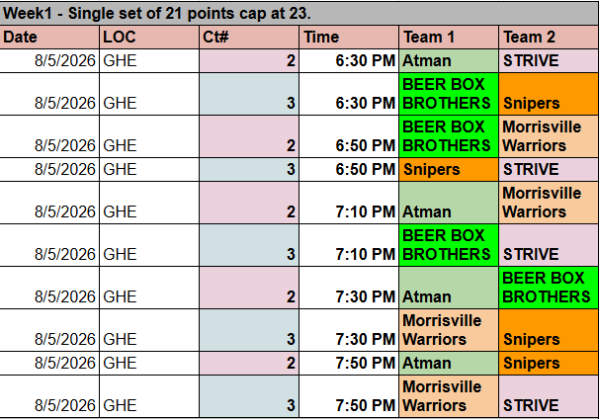
Task: Select court number 2 cell at 7:30 PM
Action: [x=249, y=288]
